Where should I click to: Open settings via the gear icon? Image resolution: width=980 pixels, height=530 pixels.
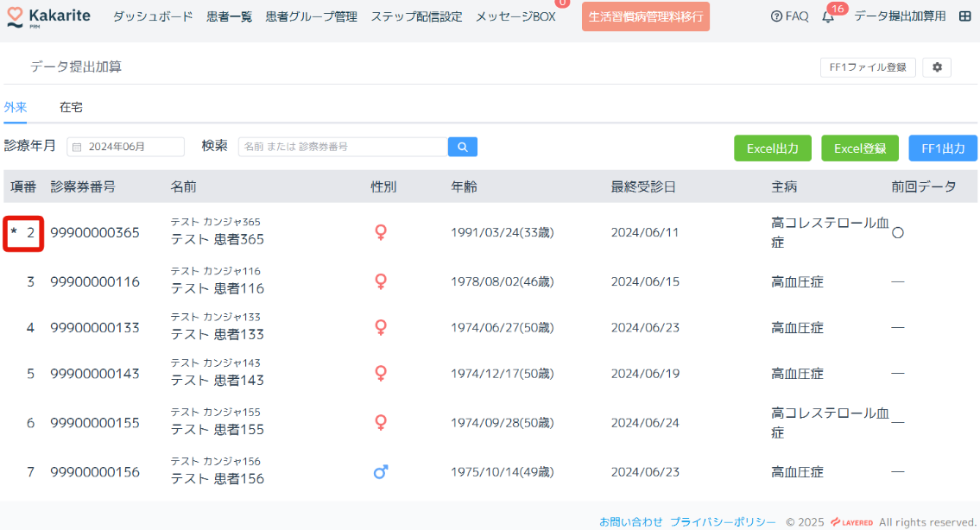pyautogui.click(x=937, y=66)
